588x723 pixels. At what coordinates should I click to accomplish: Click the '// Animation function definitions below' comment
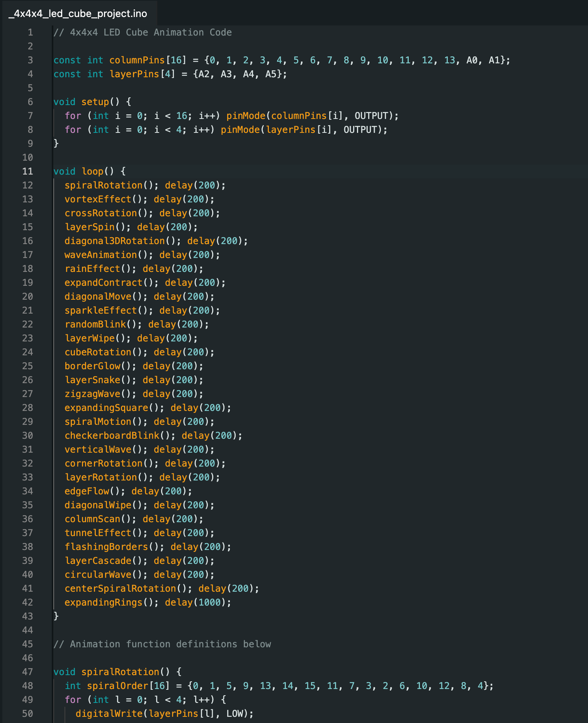[162, 644]
